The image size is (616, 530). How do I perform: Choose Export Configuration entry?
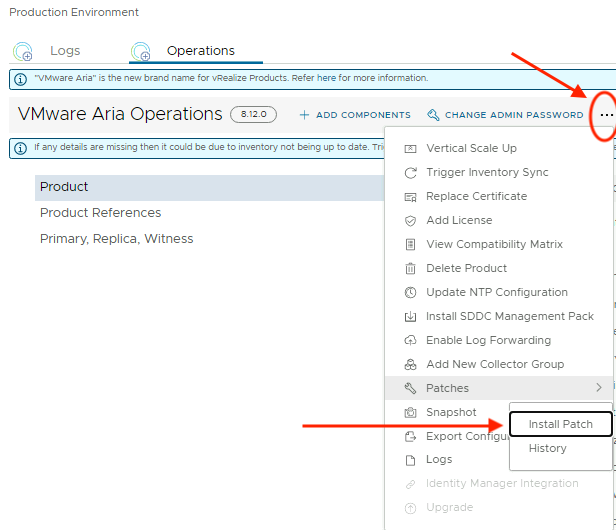(468, 436)
